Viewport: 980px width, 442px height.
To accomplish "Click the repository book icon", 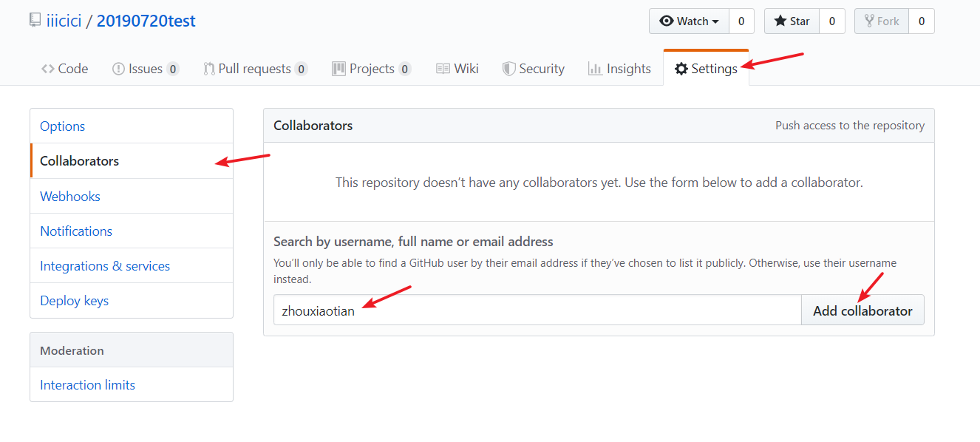I will pyautogui.click(x=35, y=21).
